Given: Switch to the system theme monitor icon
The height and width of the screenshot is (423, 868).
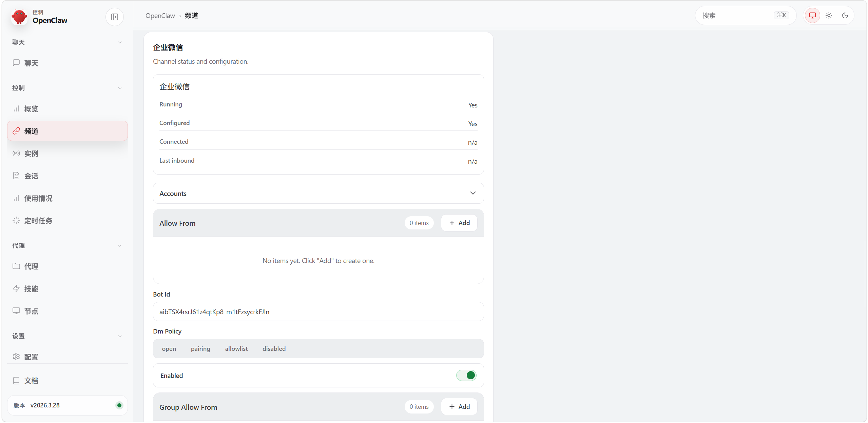Looking at the screenshot, I should point(812,16).
